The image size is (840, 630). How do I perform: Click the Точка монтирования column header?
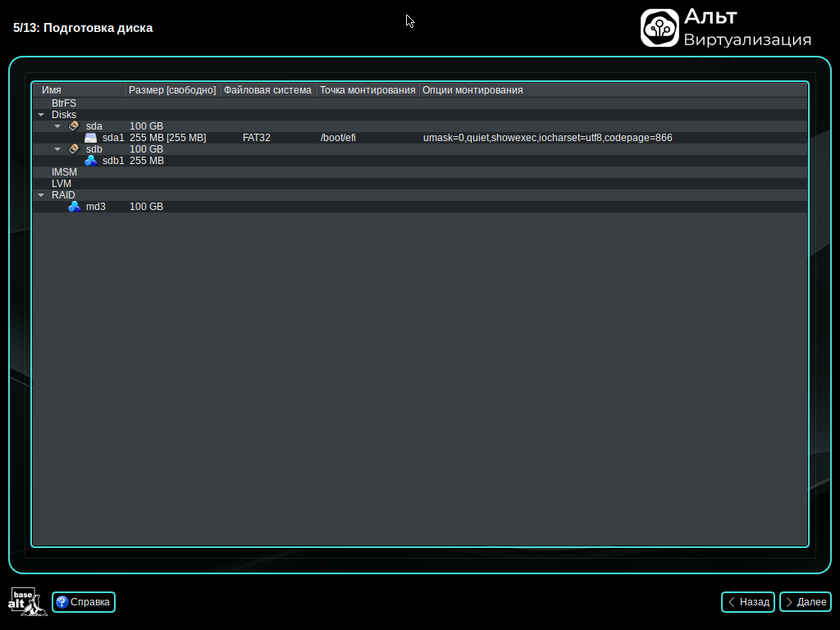coord(367,90)
